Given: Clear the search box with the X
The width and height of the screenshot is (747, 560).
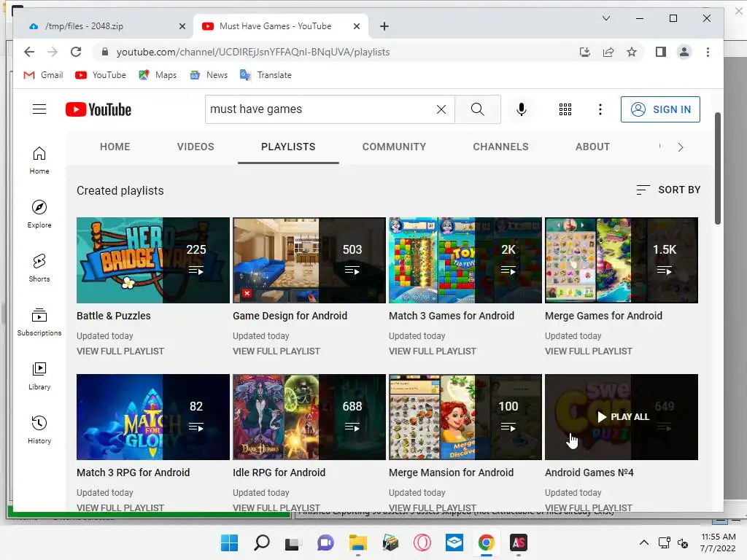Looking at the screenshot, I should (x=441, y=109).
